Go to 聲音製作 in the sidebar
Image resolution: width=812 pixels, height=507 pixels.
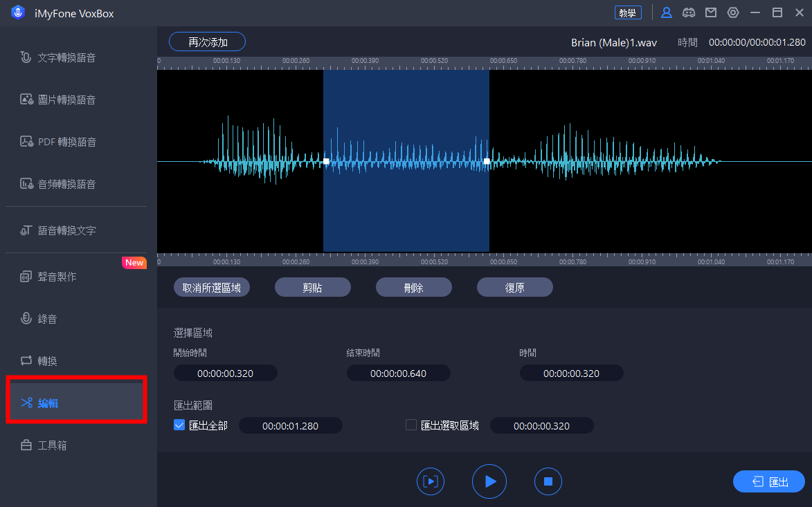click(57, 277)
